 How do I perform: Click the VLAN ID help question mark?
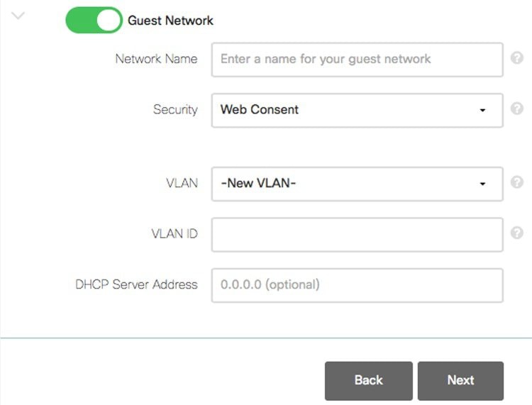point(516,233)
